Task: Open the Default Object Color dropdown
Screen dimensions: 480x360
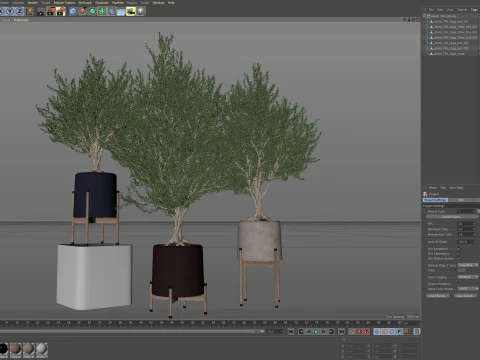Action: (x=468, y=265)
